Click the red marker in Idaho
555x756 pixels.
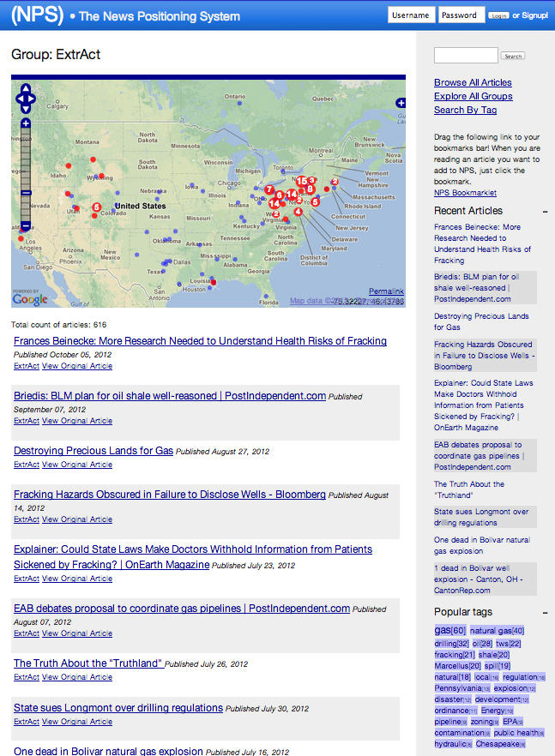(x=69, y=165)
